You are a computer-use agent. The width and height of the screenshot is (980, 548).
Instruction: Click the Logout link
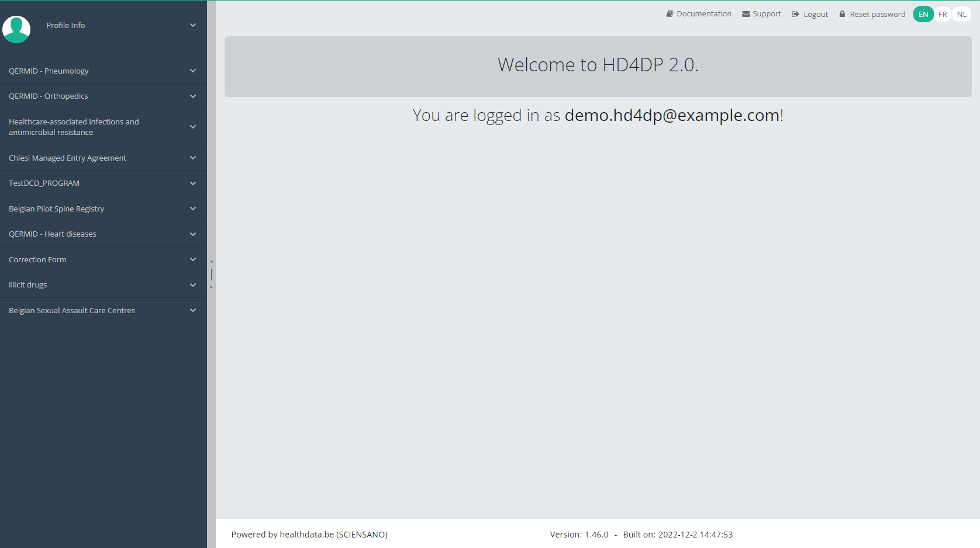click(x=815, y=15)
